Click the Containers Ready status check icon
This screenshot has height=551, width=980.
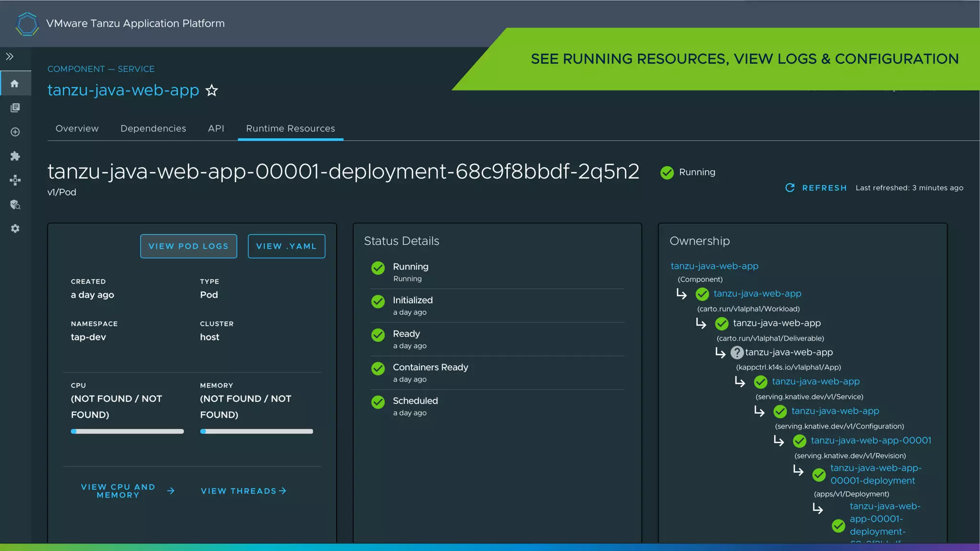[378, 368]
